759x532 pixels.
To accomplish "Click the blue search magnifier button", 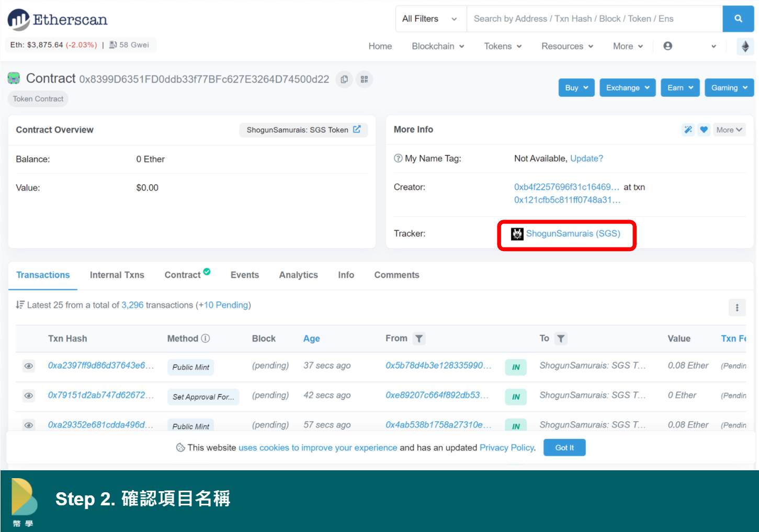I will [x=738, y=19].
